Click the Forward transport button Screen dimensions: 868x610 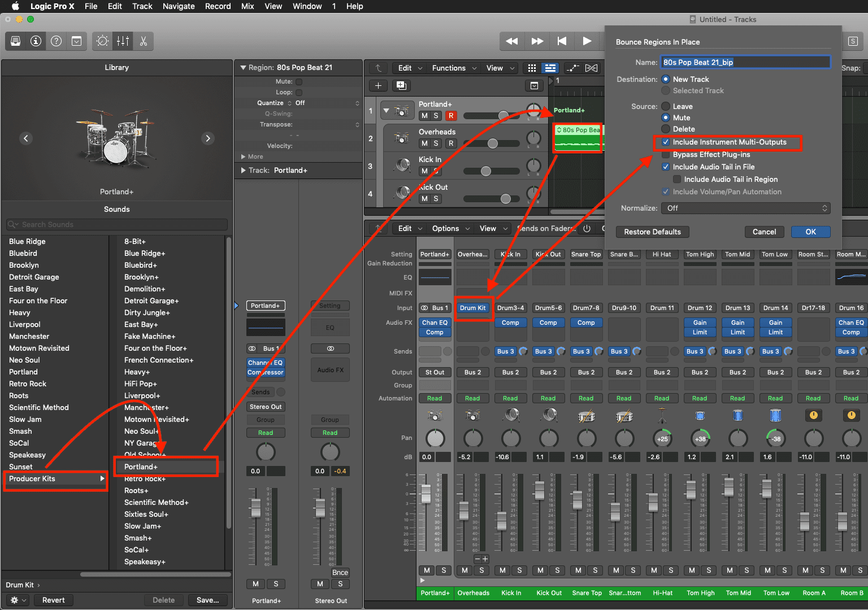pyautogui.click(x=537, y=41)
